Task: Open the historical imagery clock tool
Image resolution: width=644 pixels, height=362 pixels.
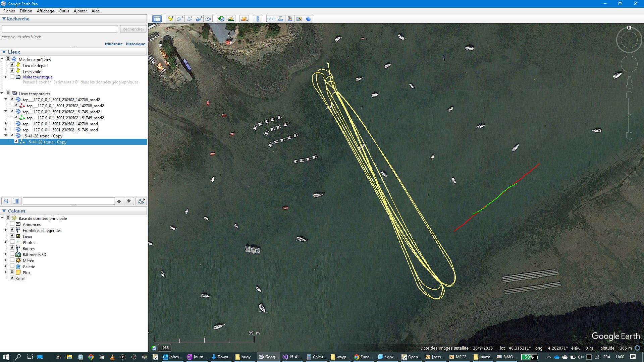Action: click(221, 19)
